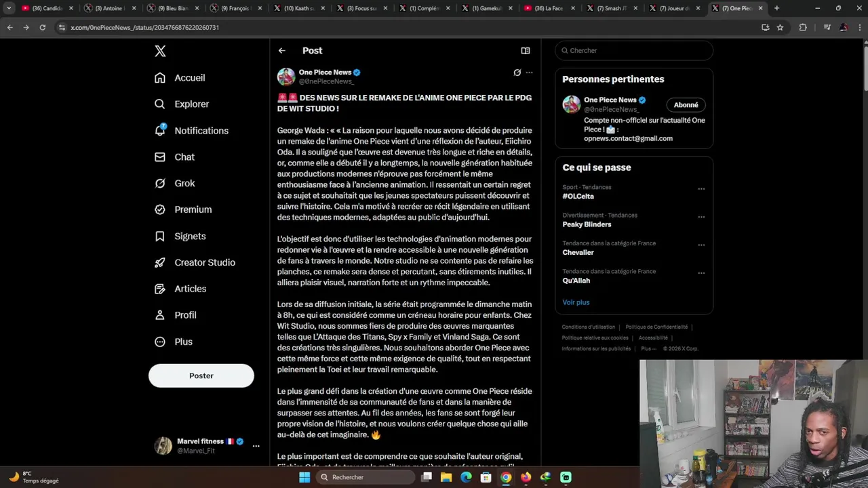The image size is (868, 488).
Task: Open more options for Chevalier trend
Action: tap(701, 245)
